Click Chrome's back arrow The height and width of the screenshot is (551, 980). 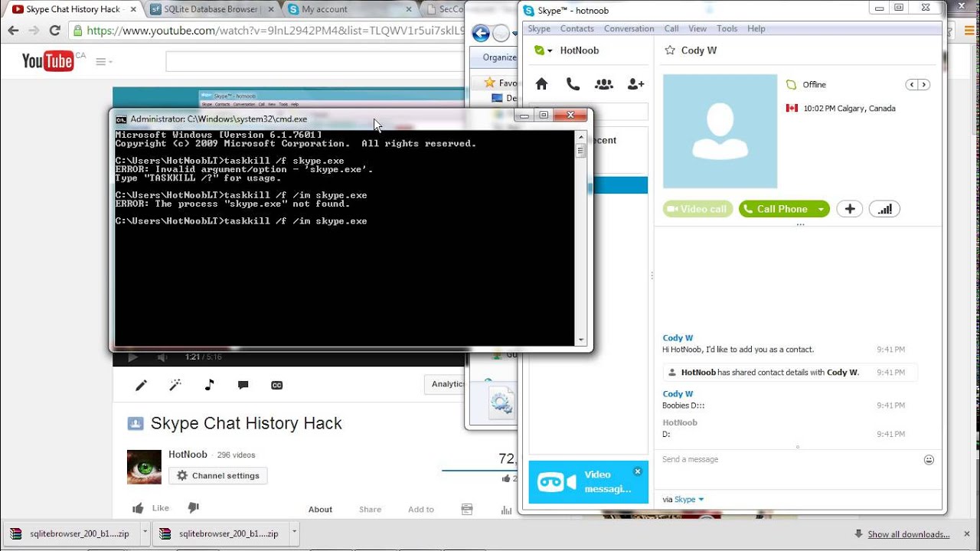(12, 31)
